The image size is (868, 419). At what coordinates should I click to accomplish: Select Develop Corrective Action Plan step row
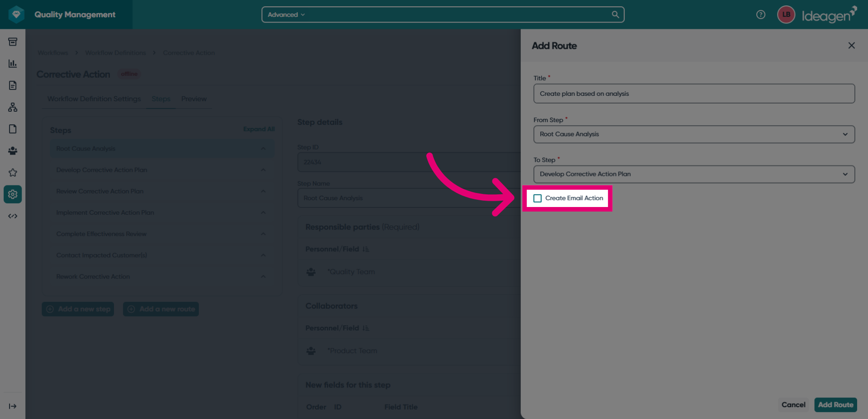(162, 170)
